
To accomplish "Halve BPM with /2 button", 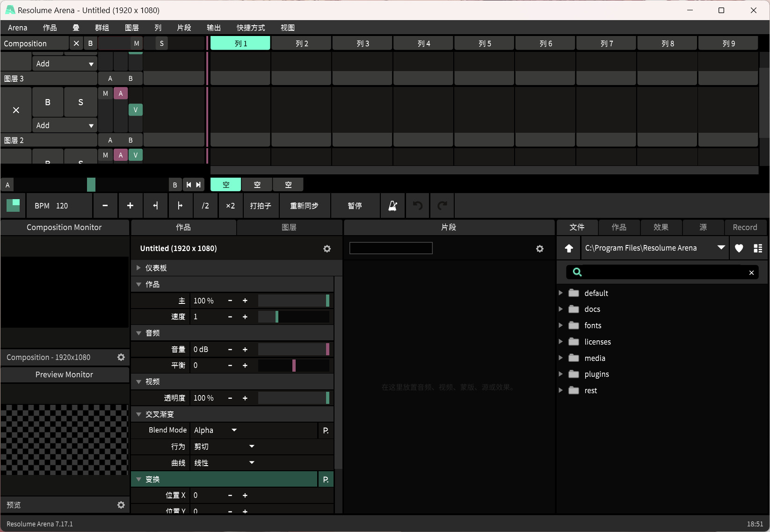I will (205, 206).
